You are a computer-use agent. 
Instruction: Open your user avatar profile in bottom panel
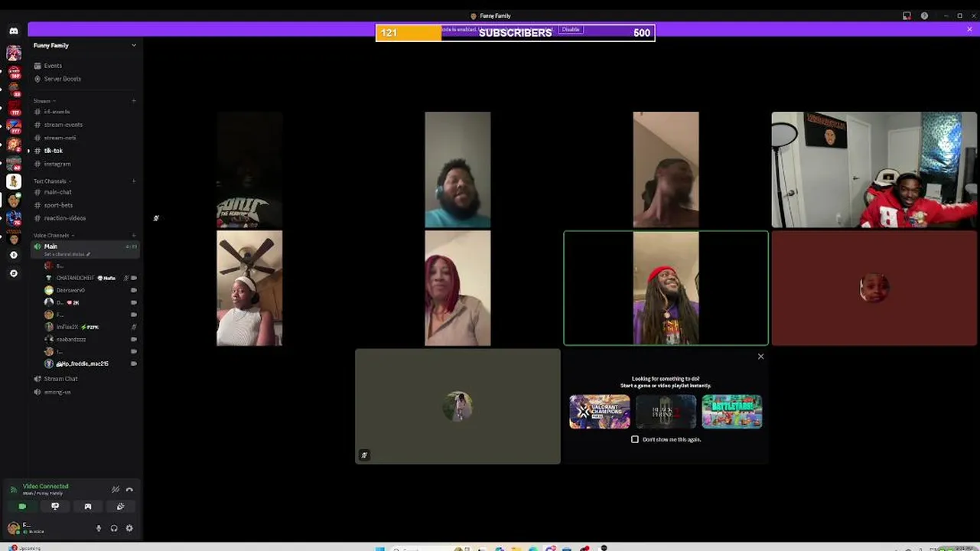[13, 528]
